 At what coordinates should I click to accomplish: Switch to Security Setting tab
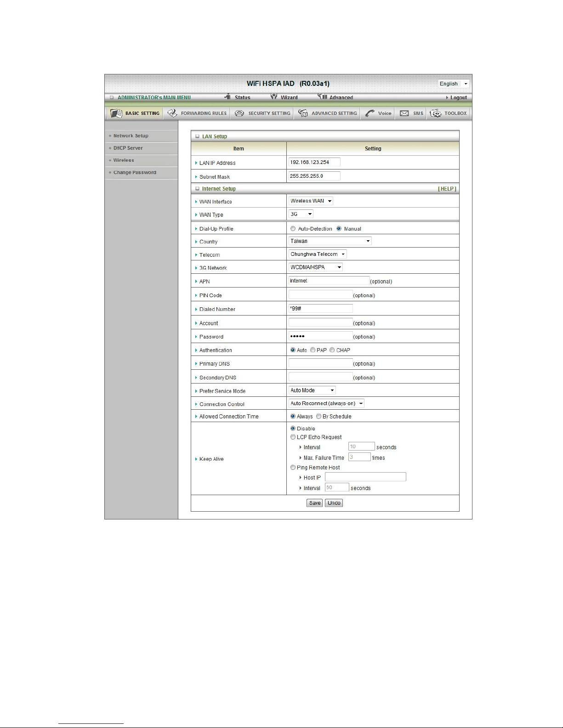[262, 113]
